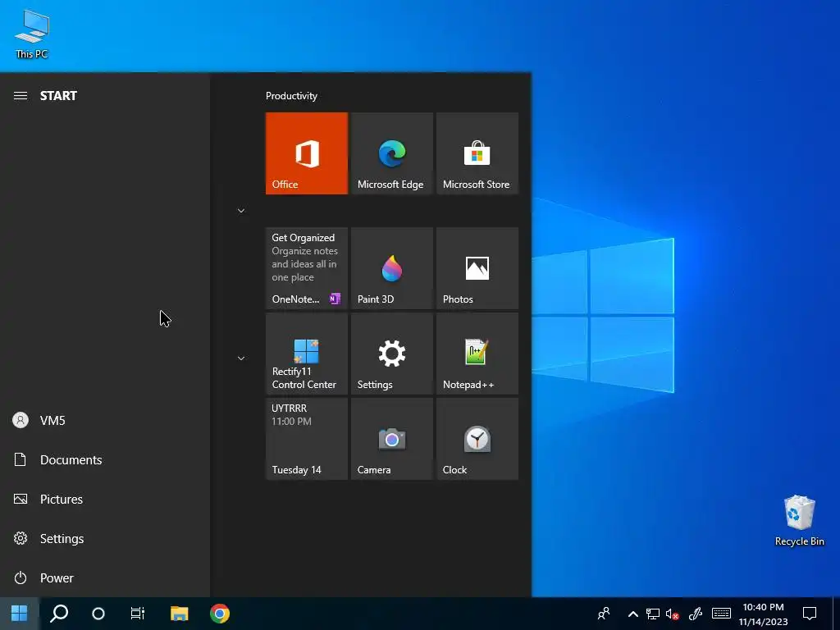Launch Paint 3D tile
This screenshot has width=840, height=630.
391,268
